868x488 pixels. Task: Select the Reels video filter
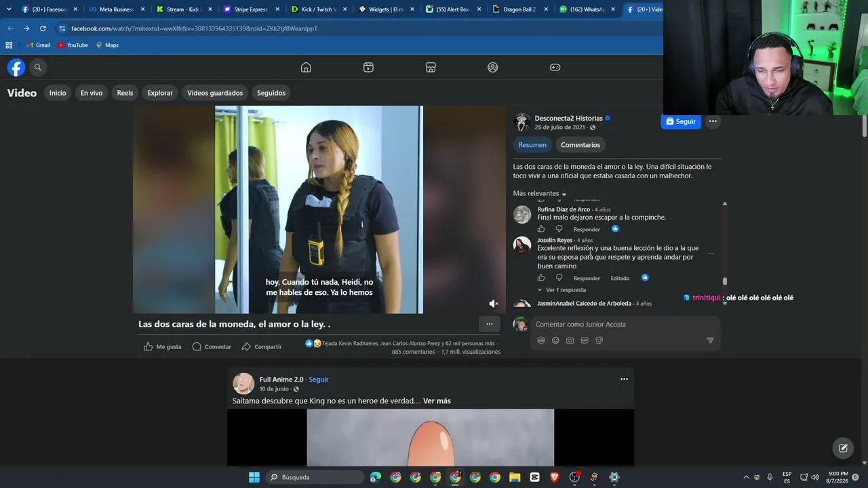(x=125, y=93)
